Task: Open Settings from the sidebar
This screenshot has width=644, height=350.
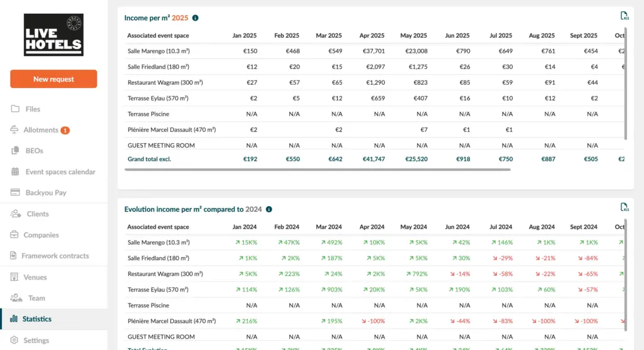Action: 36,340
